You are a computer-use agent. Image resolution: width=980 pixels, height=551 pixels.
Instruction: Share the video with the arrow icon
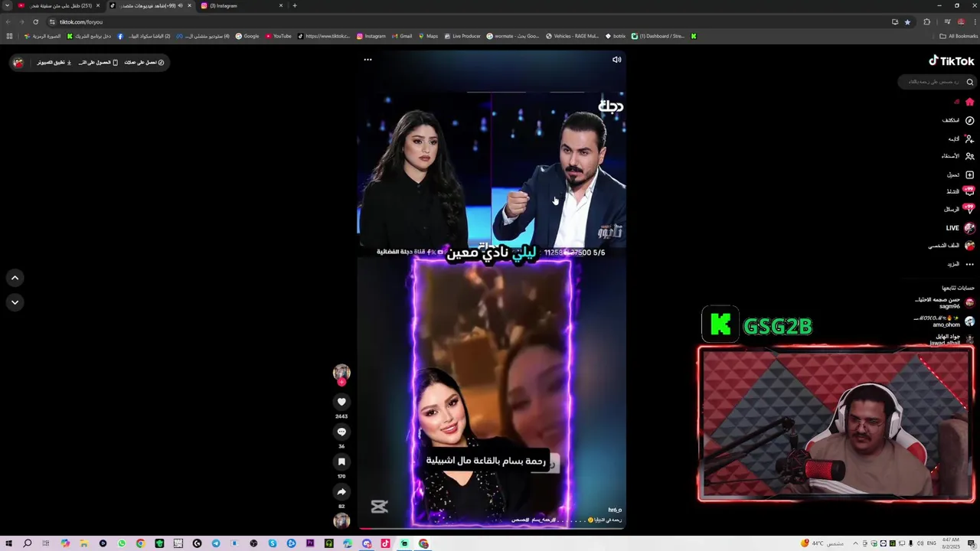tap(341, 491)
